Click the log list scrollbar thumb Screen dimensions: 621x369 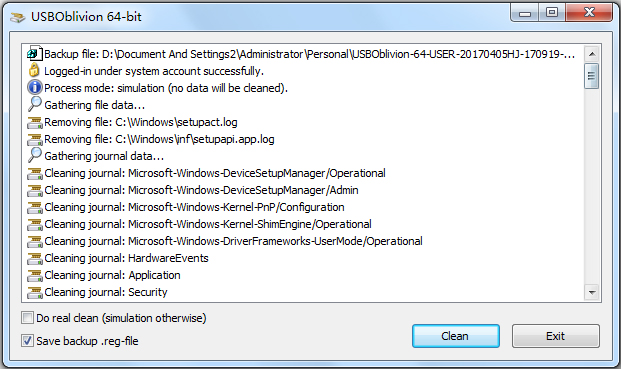[592, 76]
